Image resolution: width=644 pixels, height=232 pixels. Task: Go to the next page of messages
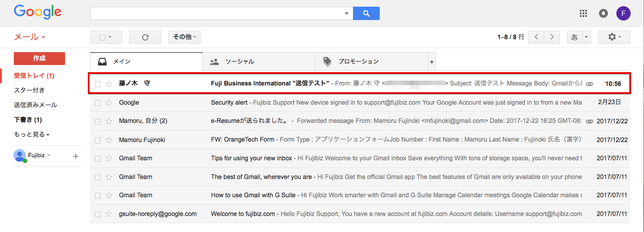552,37
